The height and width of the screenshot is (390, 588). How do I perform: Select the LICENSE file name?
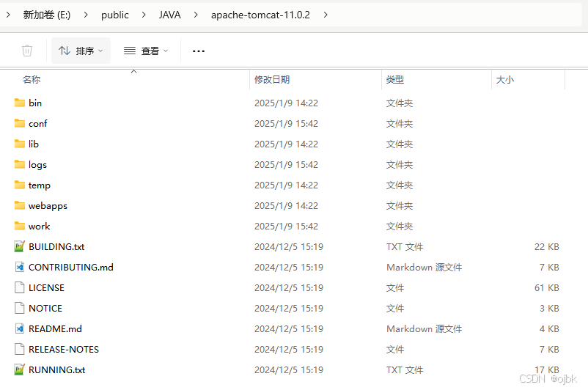pos(46,287)
